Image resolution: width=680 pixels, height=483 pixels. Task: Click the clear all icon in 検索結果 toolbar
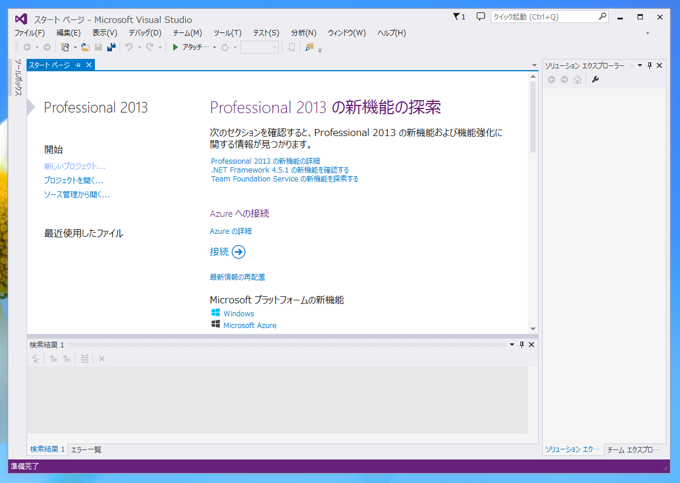click(102, 359)
